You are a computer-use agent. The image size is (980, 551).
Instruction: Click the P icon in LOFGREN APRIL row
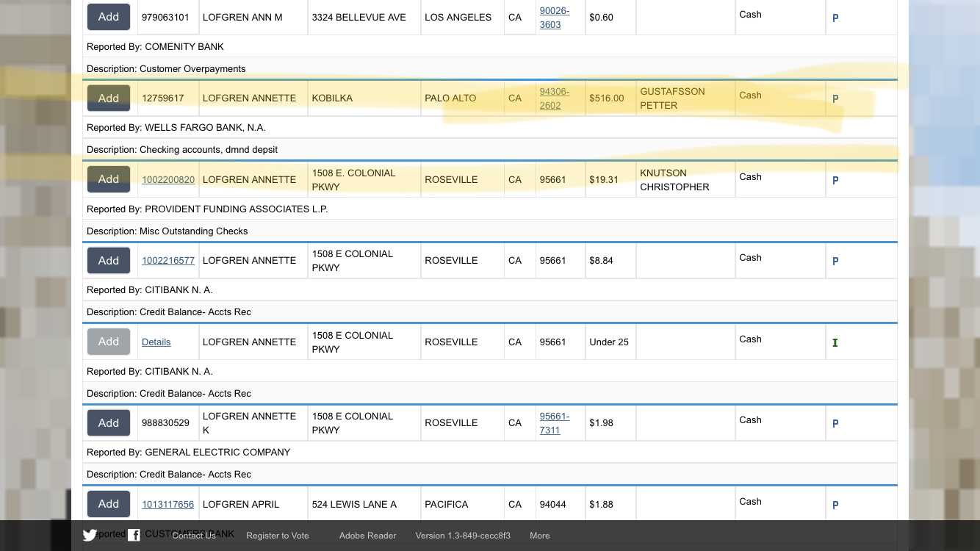click(835, 505)
